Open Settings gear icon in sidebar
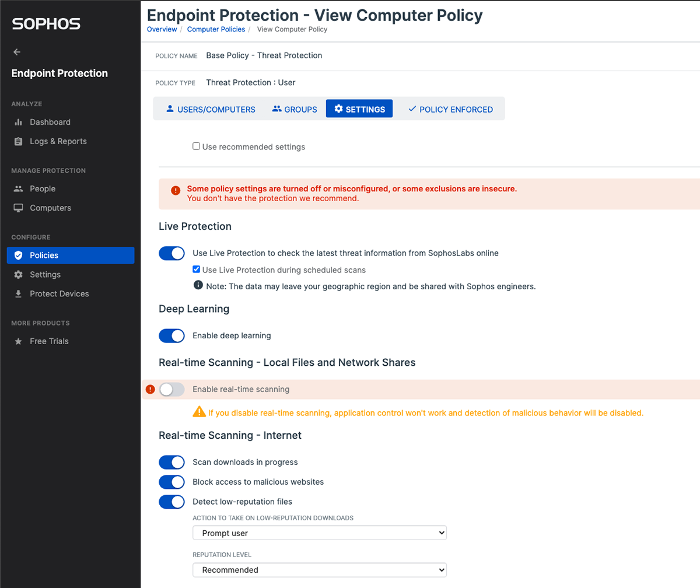The height and width of the screenshot is (588, 700). [x=18, y=275]
